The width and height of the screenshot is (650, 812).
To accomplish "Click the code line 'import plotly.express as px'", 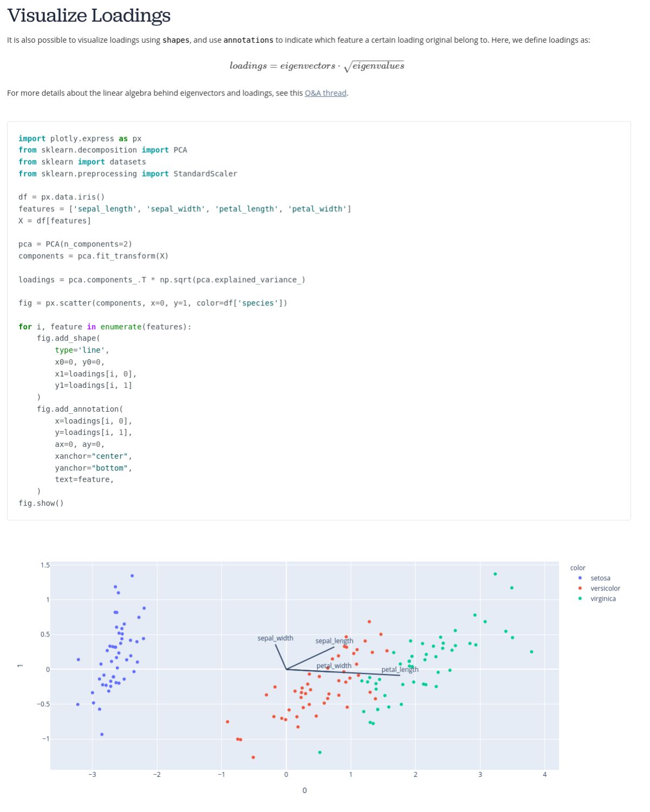I will [x=80, y=139].
